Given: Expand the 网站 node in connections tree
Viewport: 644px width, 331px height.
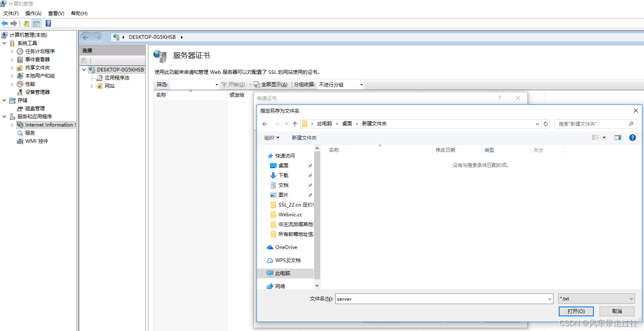Looking at the screenshot, I should click(91, 86).
